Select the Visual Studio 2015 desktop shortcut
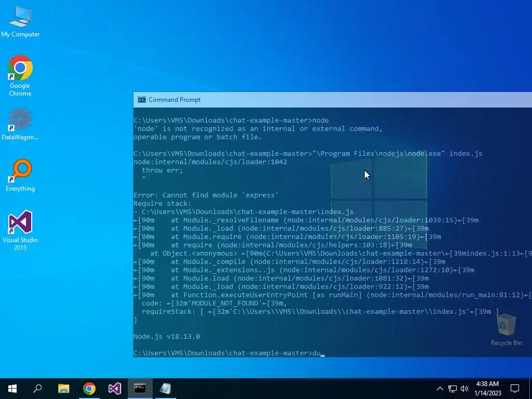This screenshot has width=532, height=399. [20, 231]
